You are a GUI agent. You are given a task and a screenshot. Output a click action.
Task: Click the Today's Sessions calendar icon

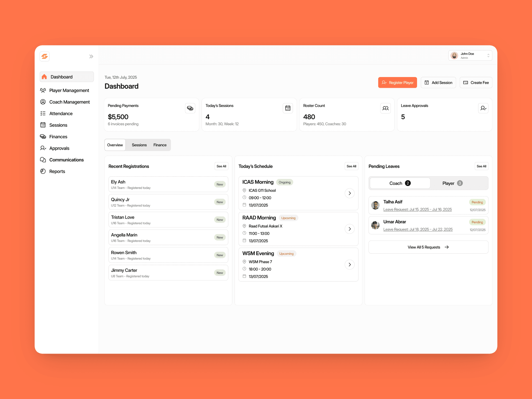click(288, 108)
